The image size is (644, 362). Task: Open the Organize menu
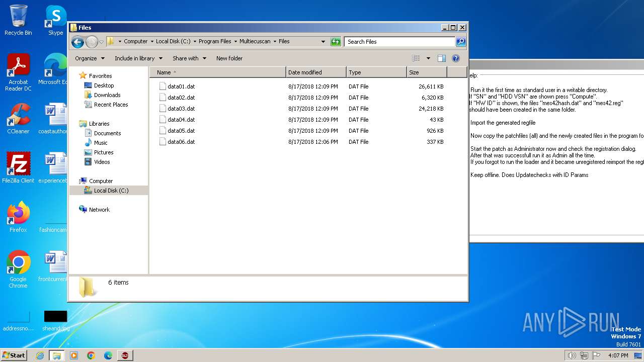click(x=90, y=58)
